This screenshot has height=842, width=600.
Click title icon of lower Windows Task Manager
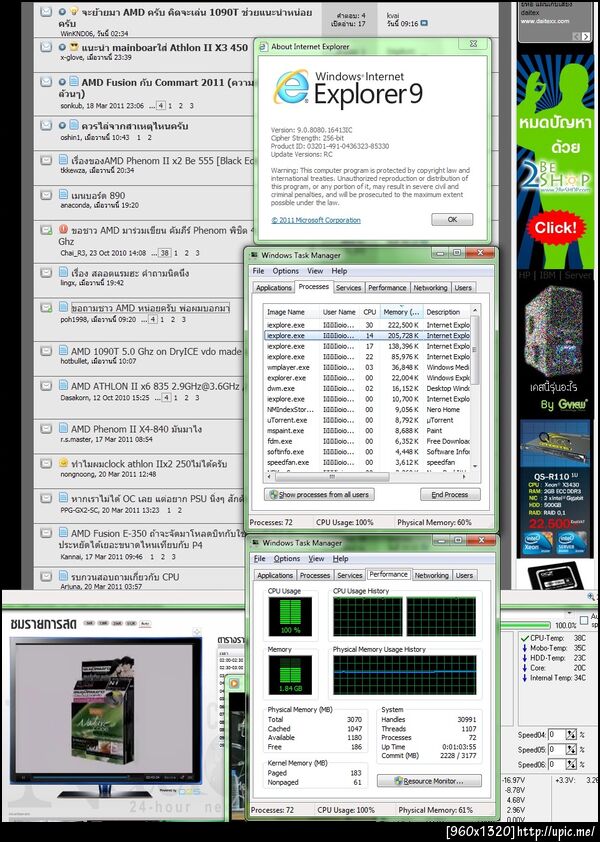coord(255,543)
